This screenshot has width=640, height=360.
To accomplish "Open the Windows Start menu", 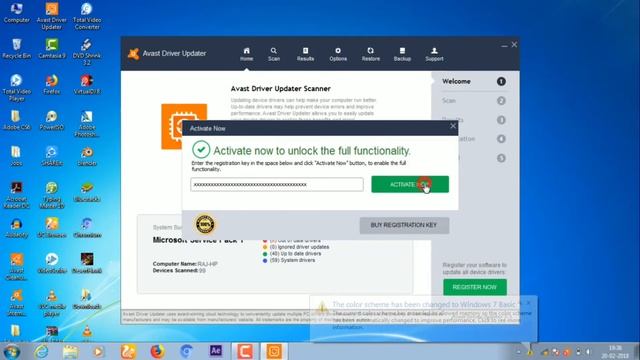I will pyautogui.click(x=11, y=351).
